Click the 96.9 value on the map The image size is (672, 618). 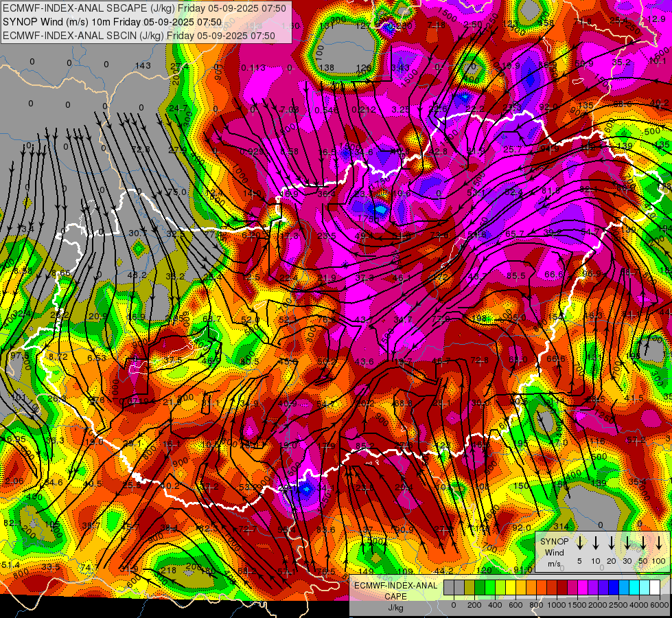(592, 273)
